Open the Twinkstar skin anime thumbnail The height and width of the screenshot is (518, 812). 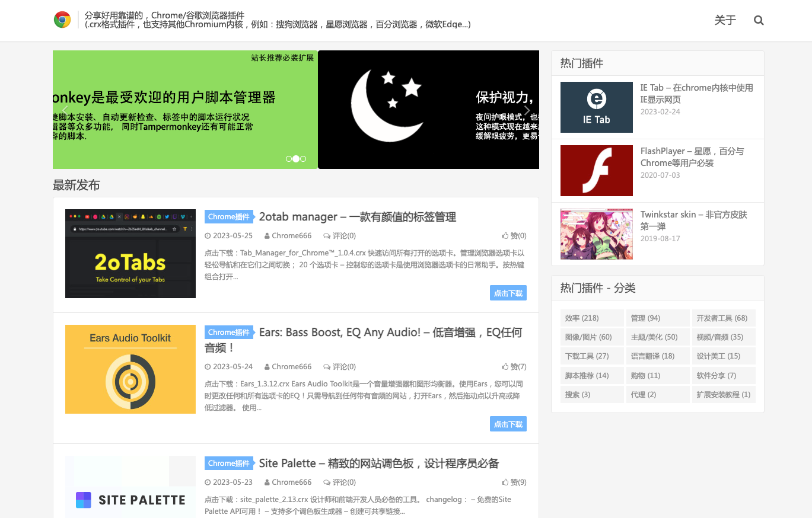[x=597, y=234]
